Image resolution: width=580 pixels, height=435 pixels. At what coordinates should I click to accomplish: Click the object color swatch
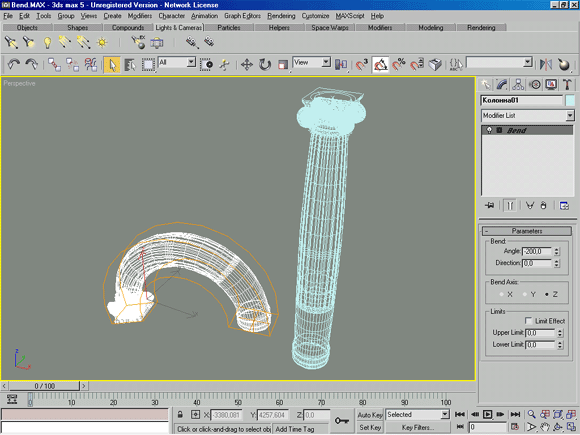[570, 100]
